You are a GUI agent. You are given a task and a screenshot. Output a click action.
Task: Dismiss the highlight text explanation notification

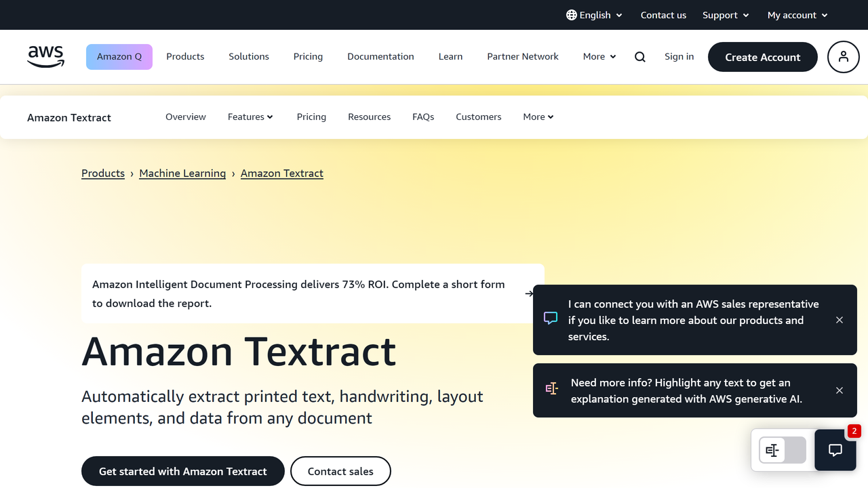click(x=840, y=390)
